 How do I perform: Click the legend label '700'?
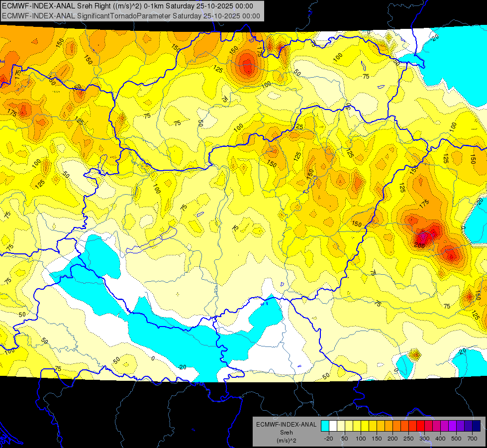473,439
